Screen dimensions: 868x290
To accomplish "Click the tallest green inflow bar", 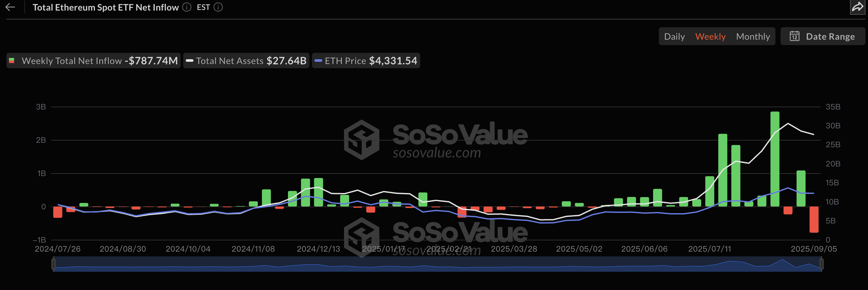I will (x=775, y=159).
